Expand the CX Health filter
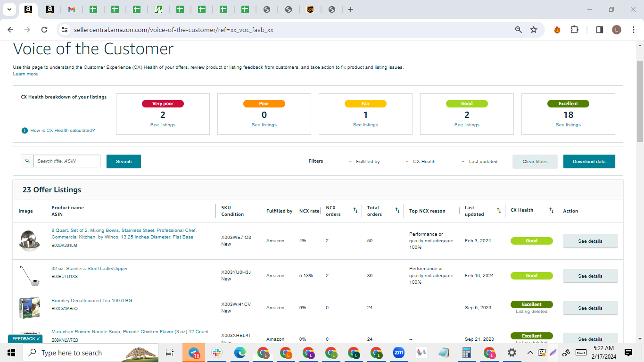Viewport: 644px width, 362px height. pyautogui.click(x=421, y=162)
